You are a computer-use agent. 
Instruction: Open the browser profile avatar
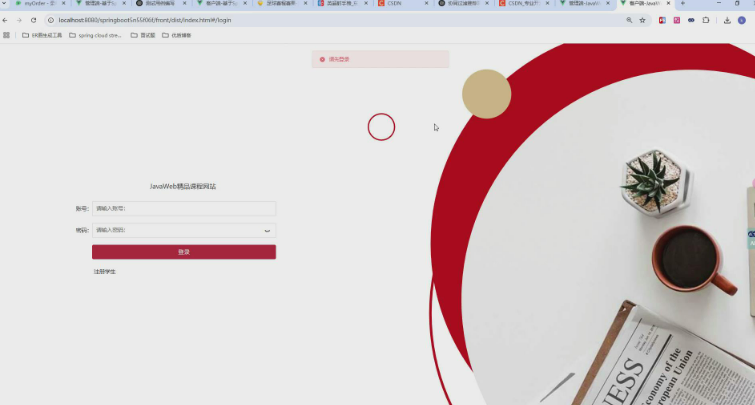742,20
